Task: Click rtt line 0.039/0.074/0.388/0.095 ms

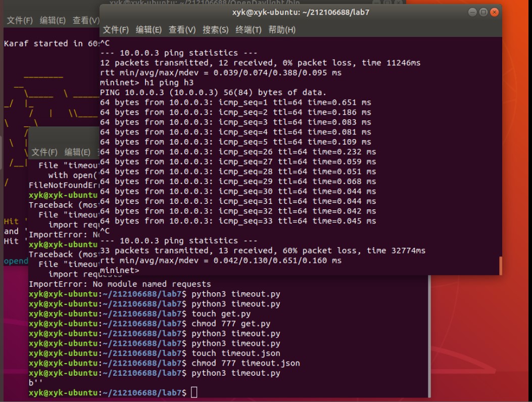Action: pyautogui.click(x=221, y=73)
